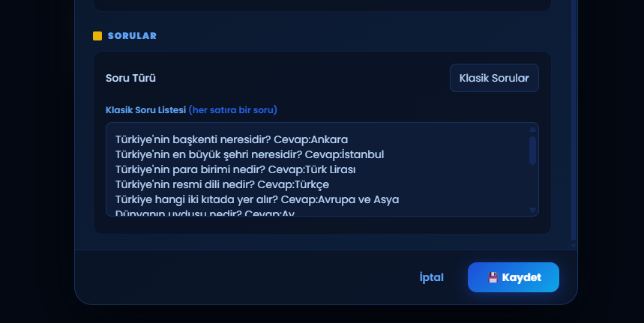Click the 'her satıra bir soru' hint text

click(x=232, y=110)
